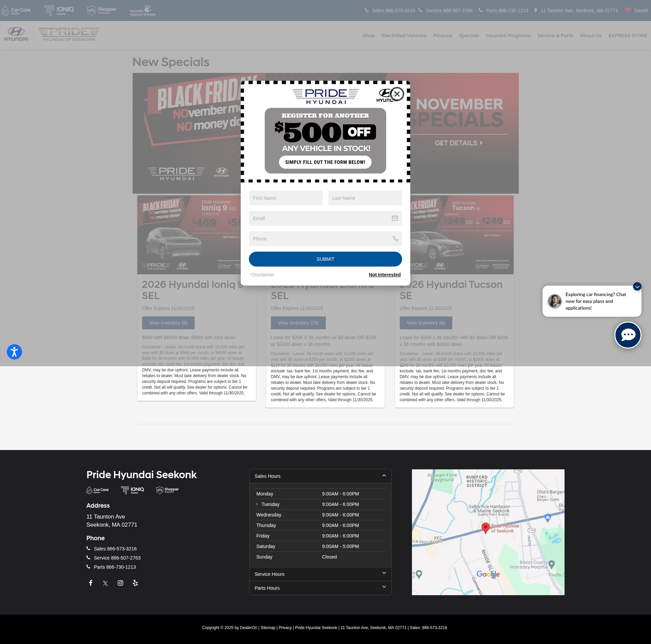Image resolution: width=651 pixels, height=644 pixels.
Task: Click the Bristol County Veterinary Hospital map marker
Action: coord(552,564)
